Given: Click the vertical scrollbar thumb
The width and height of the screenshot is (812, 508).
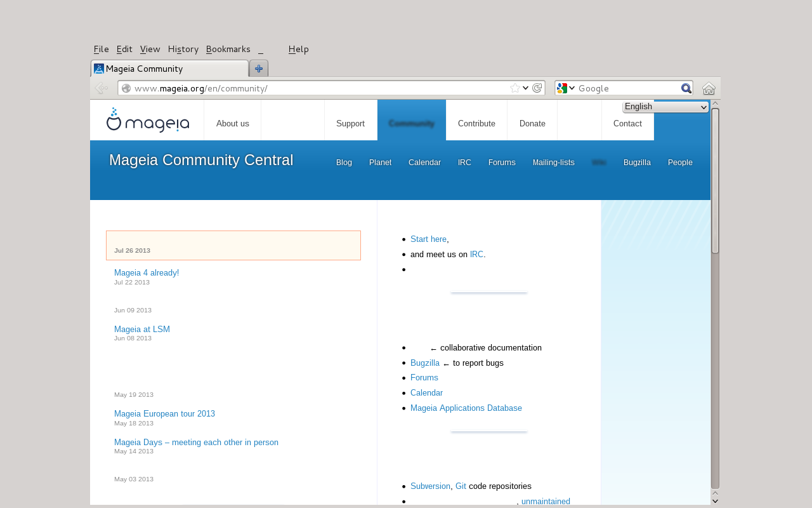Looking at the screenshot, I should (716, 180).
